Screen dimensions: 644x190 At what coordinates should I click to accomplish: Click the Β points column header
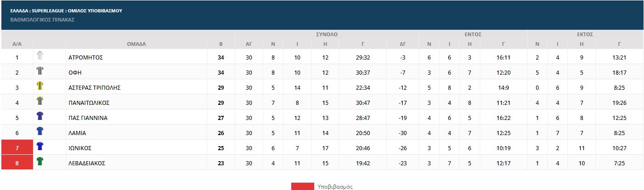pyautogui.click(x=221, y=44)
